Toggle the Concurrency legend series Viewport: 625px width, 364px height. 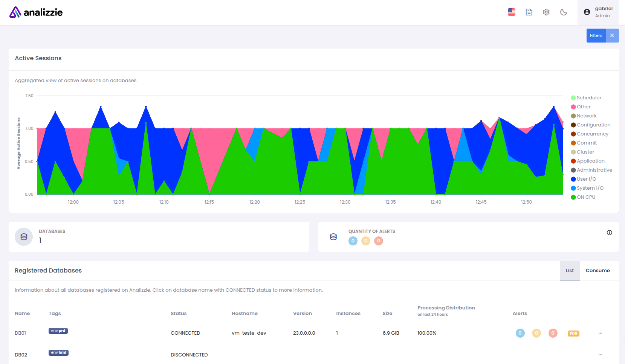pos(590,134)
